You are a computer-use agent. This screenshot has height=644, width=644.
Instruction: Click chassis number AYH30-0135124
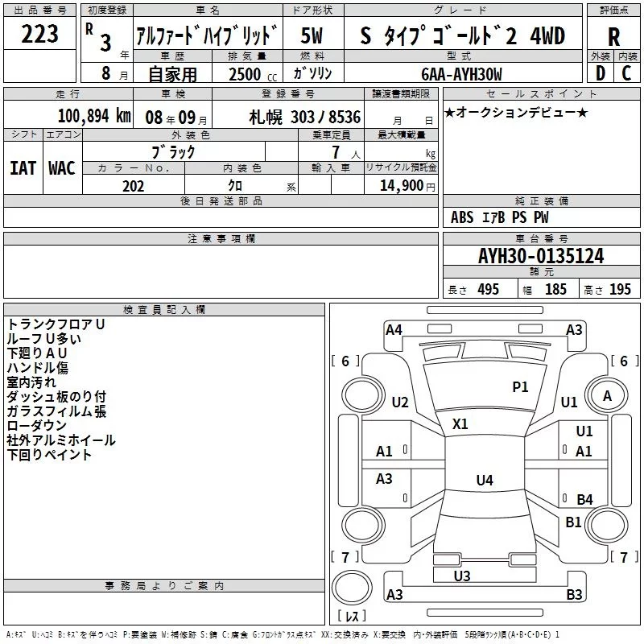(541, 256)
